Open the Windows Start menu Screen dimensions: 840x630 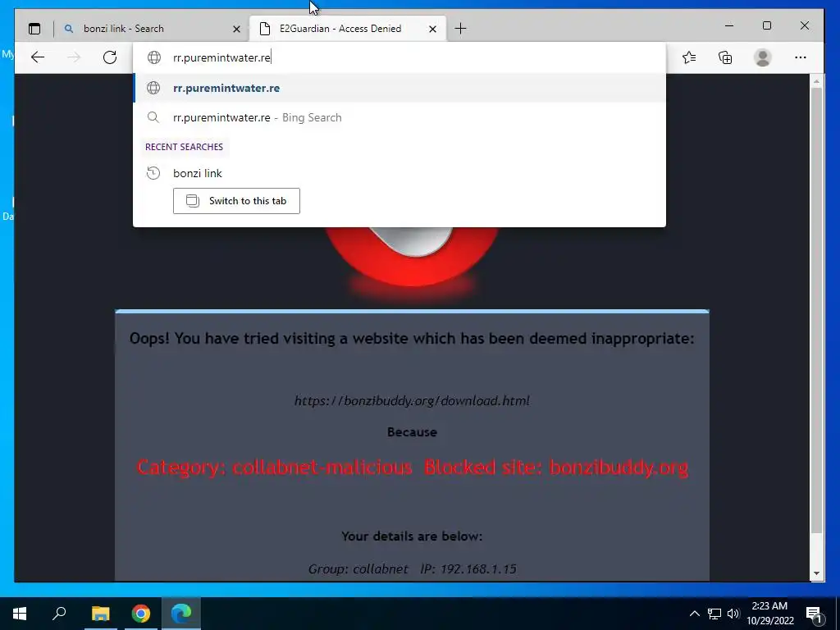pos(20,614)
